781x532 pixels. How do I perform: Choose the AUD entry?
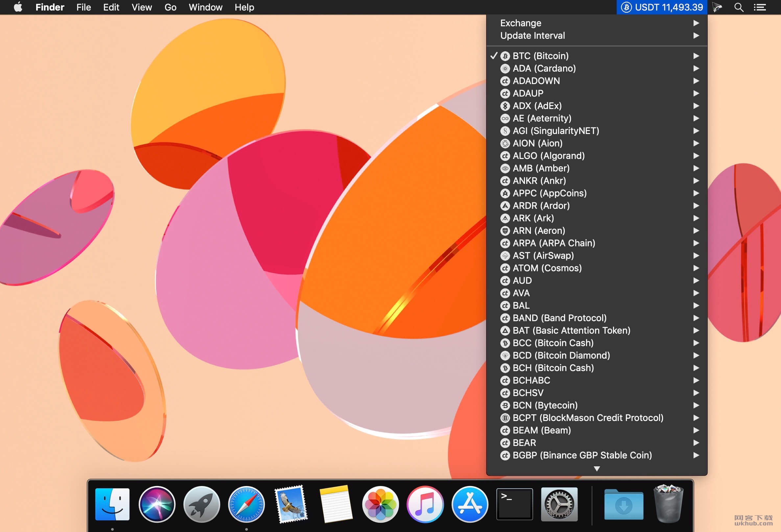(597, 280)
